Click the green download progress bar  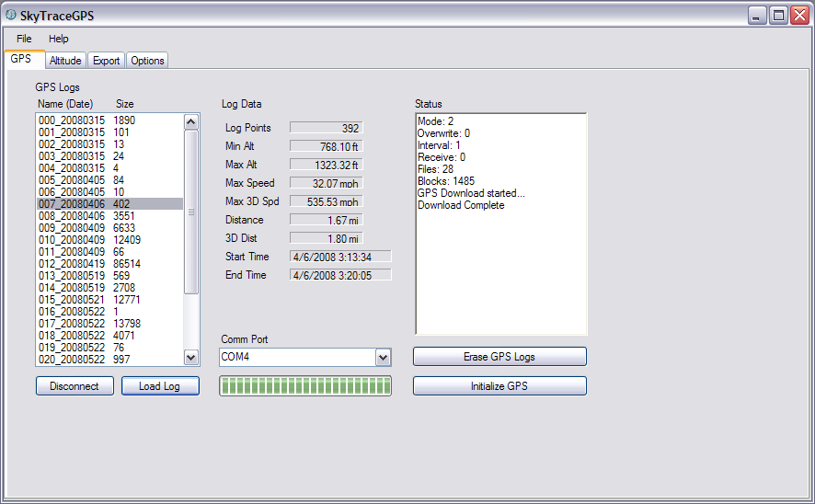pos(305,386)
